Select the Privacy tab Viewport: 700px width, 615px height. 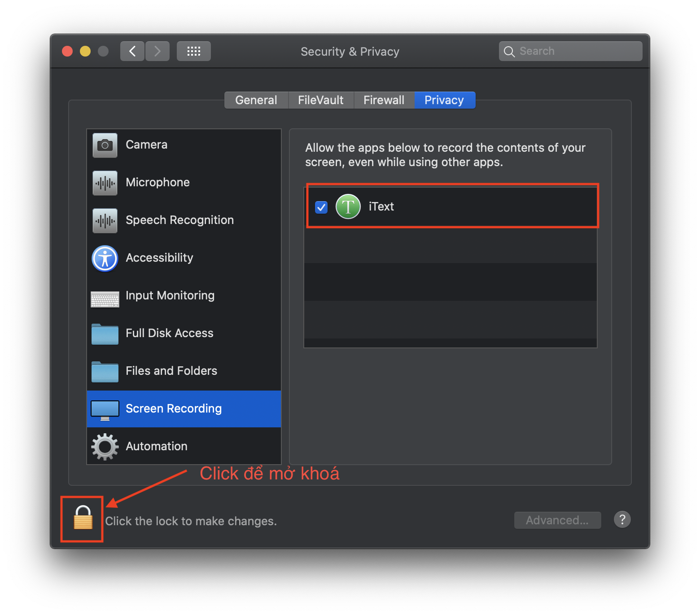[444, 100]
